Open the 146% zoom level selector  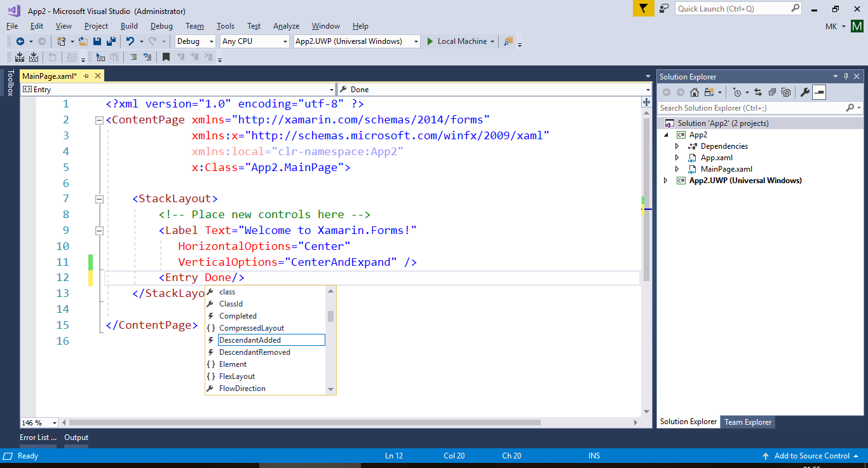coord(38,422)
